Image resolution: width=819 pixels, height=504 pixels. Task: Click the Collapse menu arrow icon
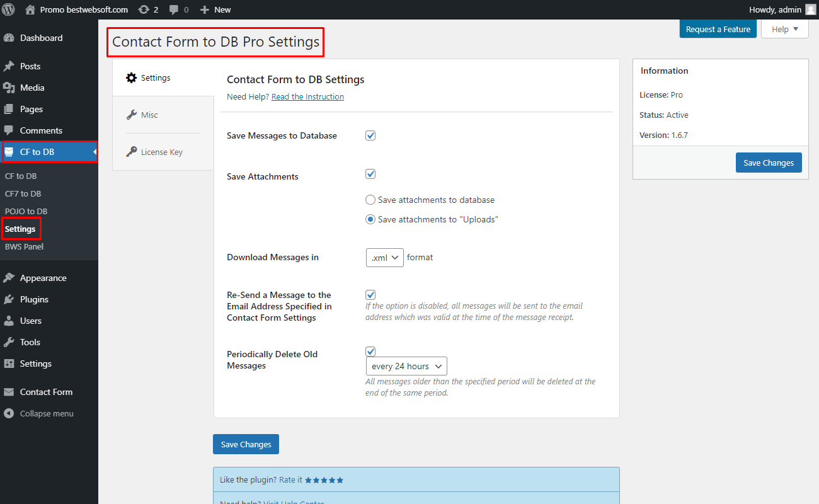9,413
